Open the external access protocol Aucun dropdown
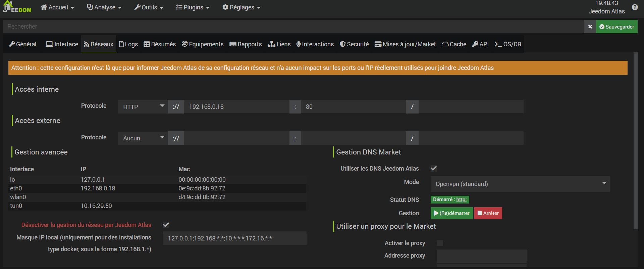 point(143,138)
